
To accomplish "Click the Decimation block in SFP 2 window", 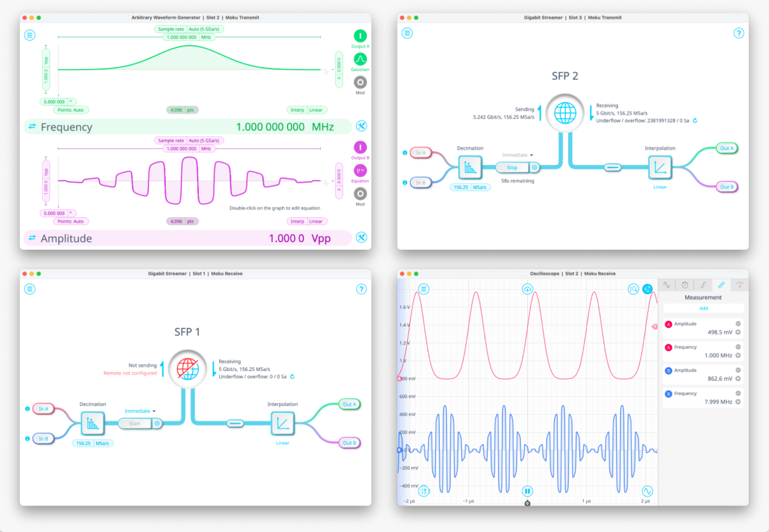I will pyautogui.click(x=470, y=167).
